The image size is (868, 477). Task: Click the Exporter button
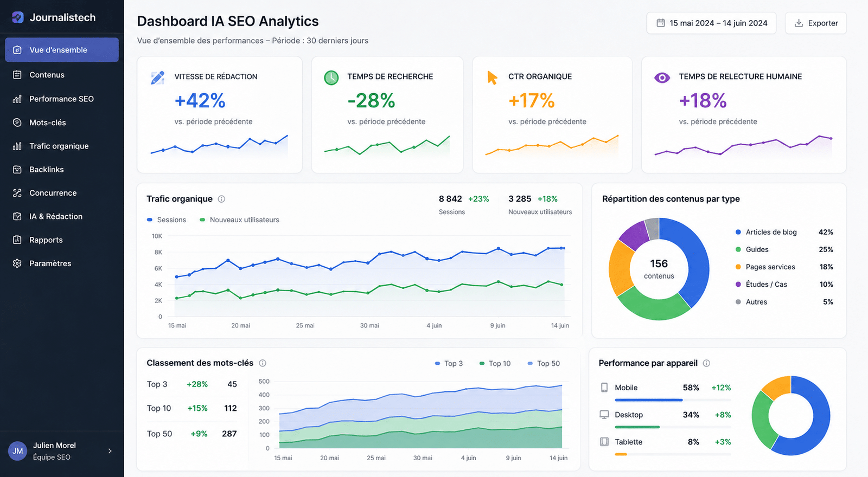tap(815, 23)
